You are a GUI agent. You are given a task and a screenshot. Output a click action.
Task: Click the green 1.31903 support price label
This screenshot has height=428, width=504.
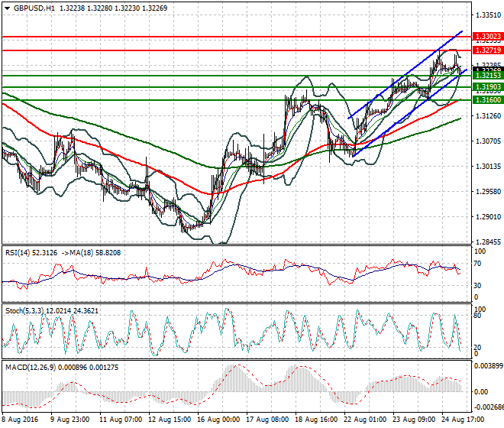[488, 87]
